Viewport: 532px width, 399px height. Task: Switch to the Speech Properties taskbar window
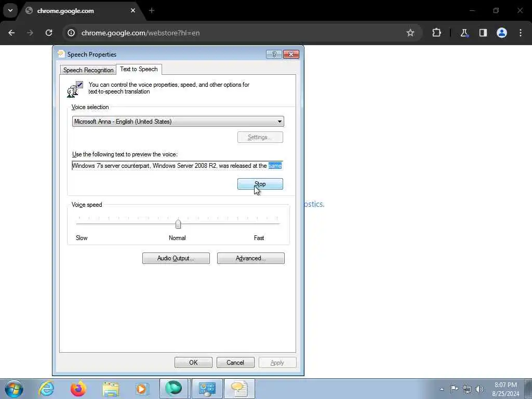pyautogui.click(x=239, y=389)
